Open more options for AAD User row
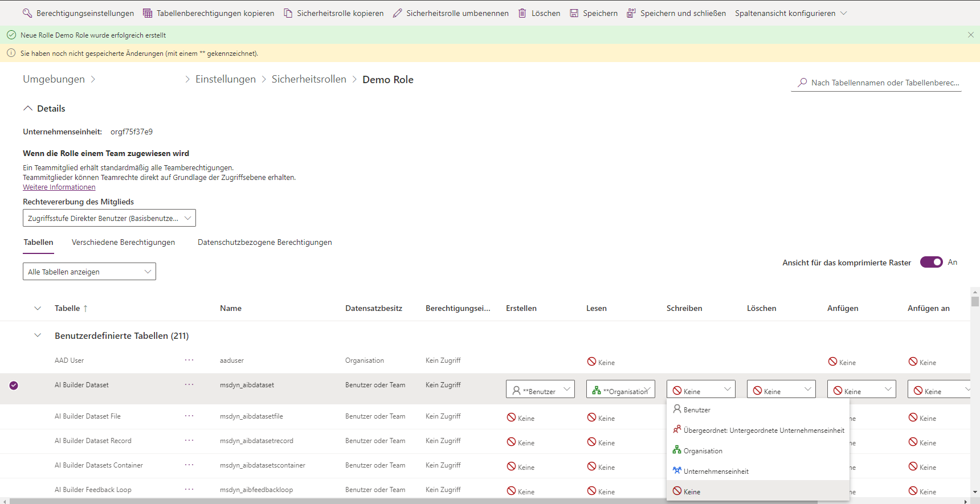Image resolution: width=980 pixels, height=504 pixels. pos(189,360)
